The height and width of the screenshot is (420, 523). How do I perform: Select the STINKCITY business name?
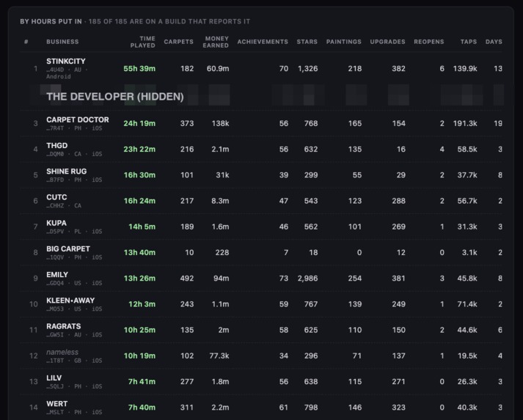(x=66, y=62)
